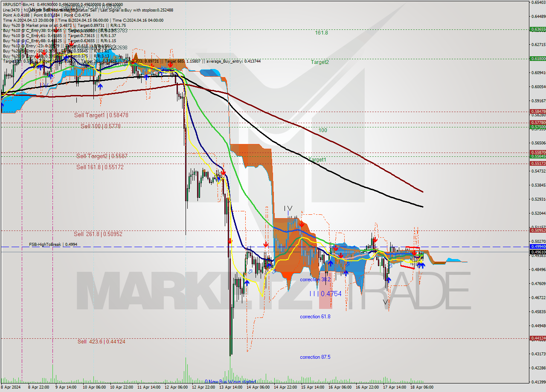The image size is (546, 392).
Task: Click the '0 New Buy Wave started' text
Action: click(x=230, y=382)
